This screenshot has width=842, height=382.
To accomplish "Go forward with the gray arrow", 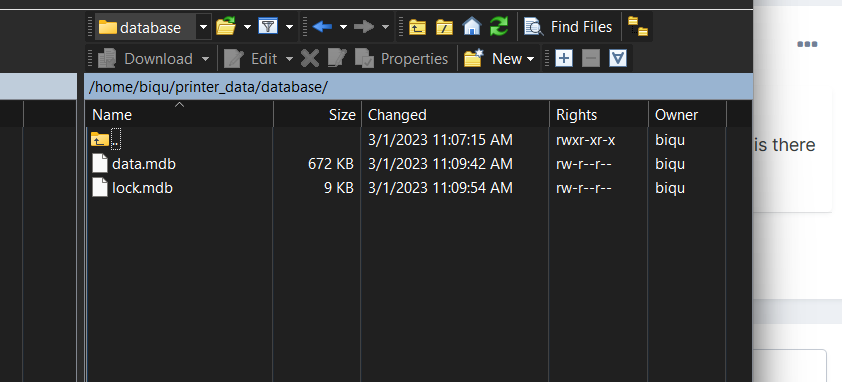I will click(364, 27).
